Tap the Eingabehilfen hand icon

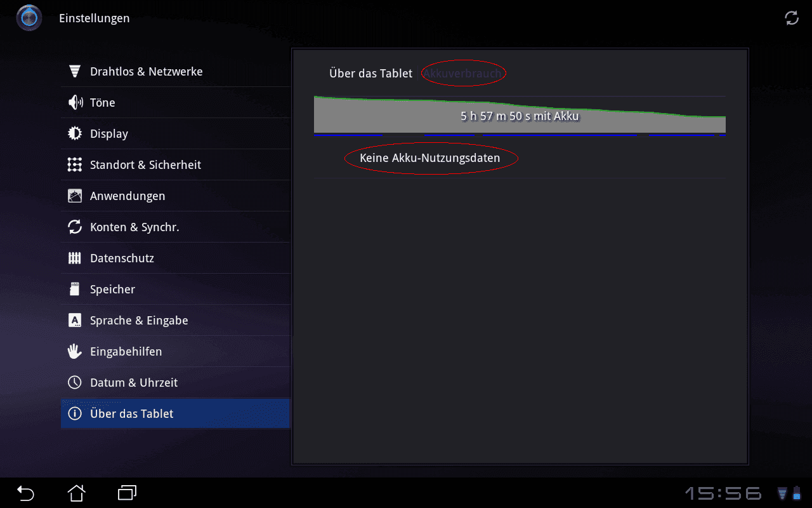point(75,351)
